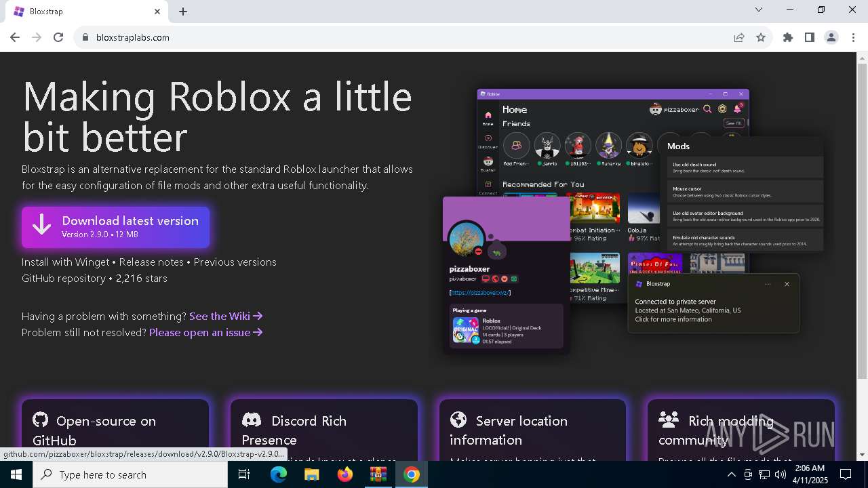
Task: Reload the Bloxstrap page
Action: click(x=58, y=38)
